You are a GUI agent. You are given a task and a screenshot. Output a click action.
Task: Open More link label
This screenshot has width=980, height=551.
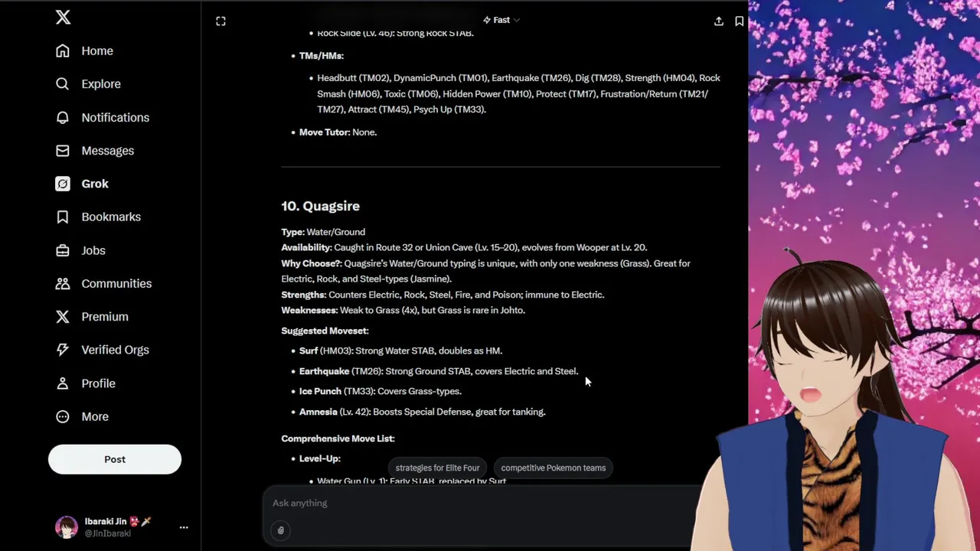95,416
